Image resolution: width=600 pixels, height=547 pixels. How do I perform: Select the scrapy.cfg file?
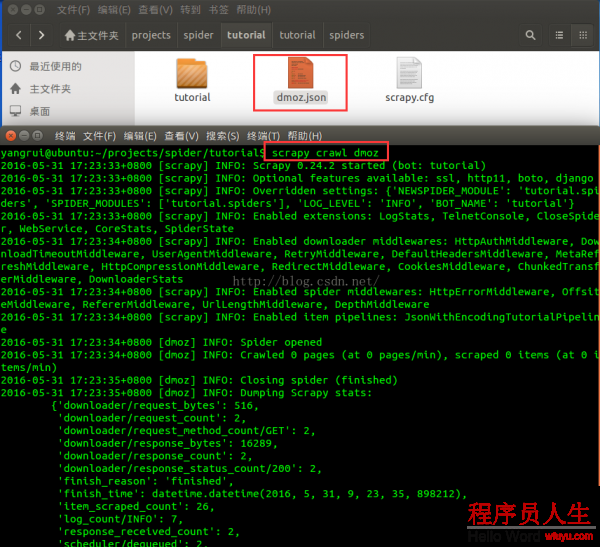[x=409, y=81]
